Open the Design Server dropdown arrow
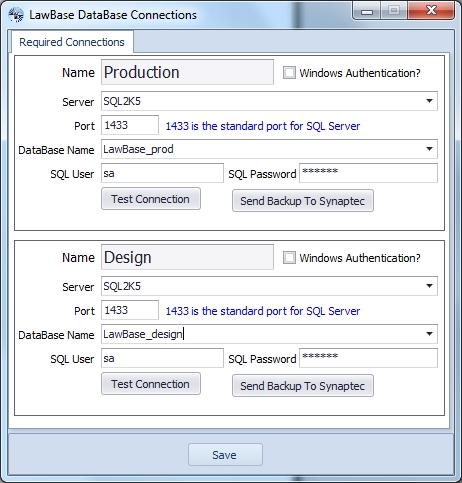Image resolution: width=462 pixels, height=483 pixels. 430,286
